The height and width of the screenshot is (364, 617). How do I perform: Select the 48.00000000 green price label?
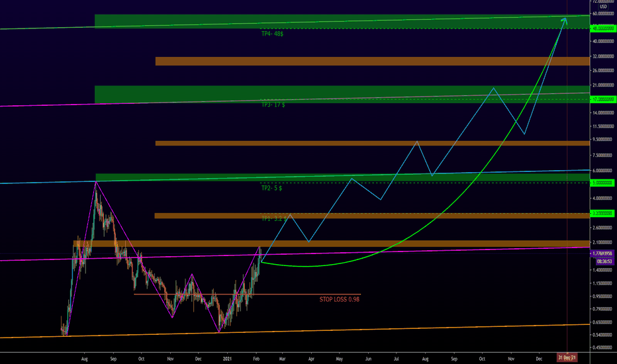603,28
